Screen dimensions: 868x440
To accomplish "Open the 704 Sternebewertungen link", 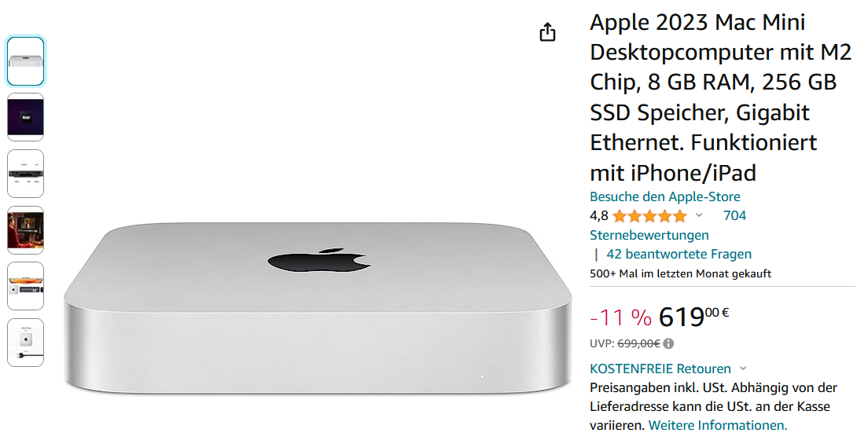I will (734, 215).
